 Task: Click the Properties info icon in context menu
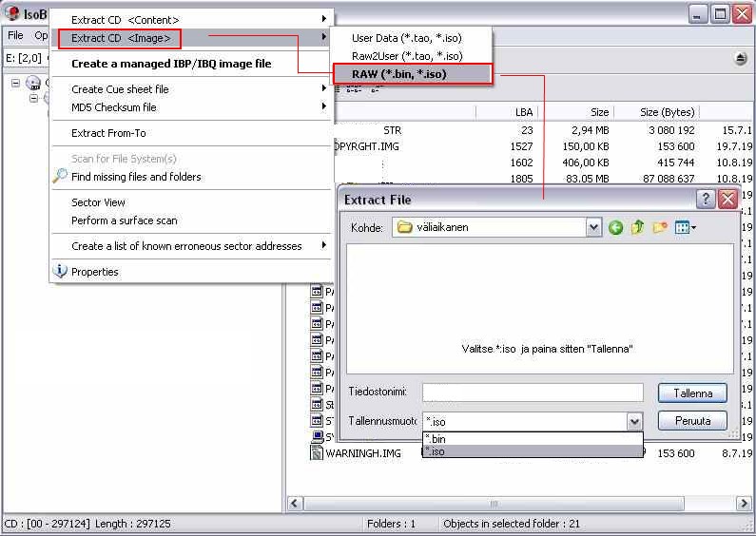pyautogui.click(x=60, y=272)
